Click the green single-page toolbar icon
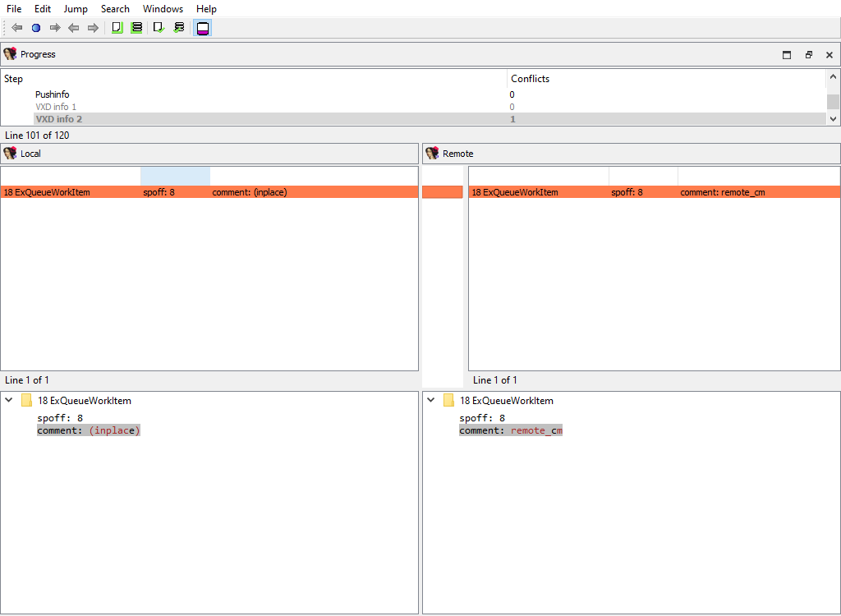The width and height of the screenshot is (841, 616). tap(117, 28)
